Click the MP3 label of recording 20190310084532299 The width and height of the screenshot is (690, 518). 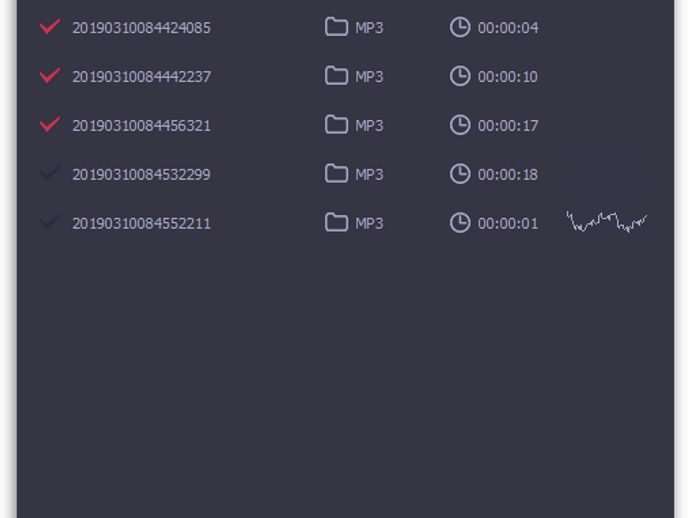coord(369,174)
